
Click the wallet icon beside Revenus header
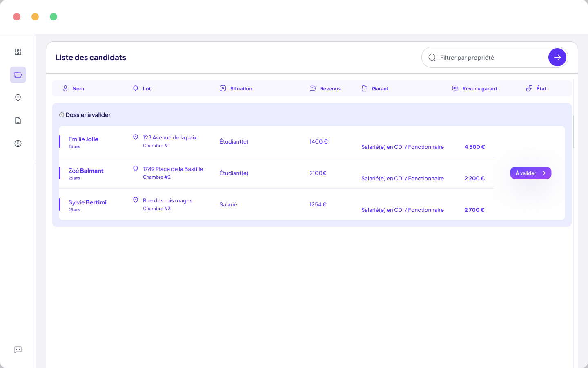click(x=313, y=88)
